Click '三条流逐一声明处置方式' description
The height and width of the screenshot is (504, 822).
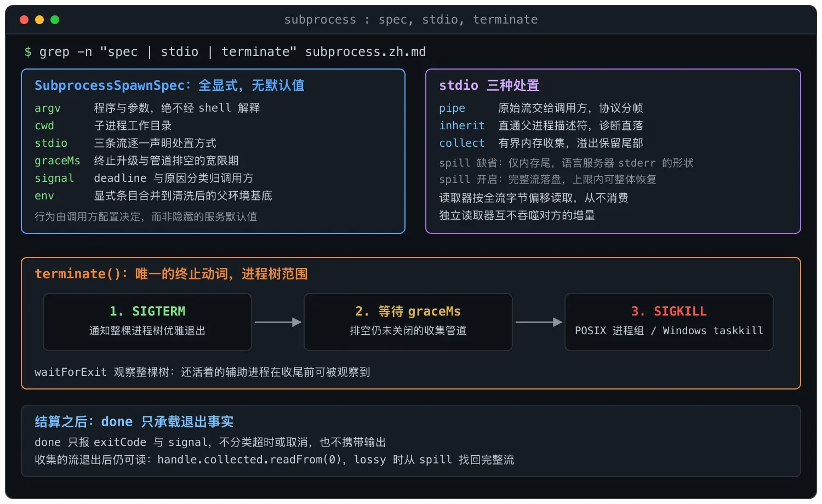coord(155,143)
